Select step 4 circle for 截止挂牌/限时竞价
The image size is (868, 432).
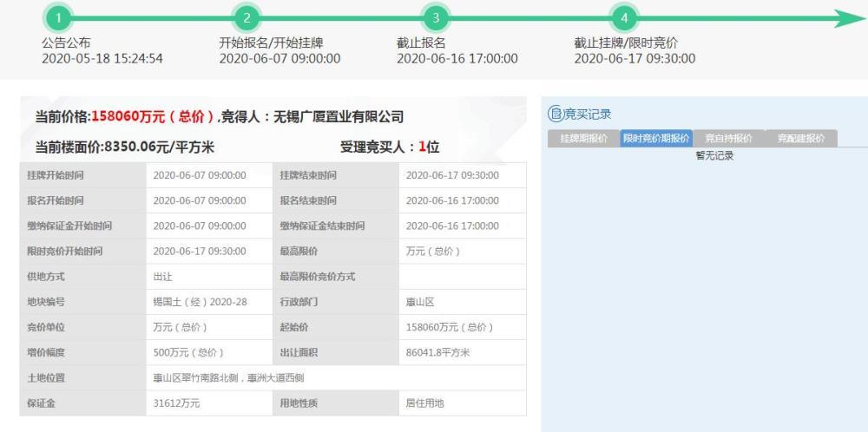(622, 18)
